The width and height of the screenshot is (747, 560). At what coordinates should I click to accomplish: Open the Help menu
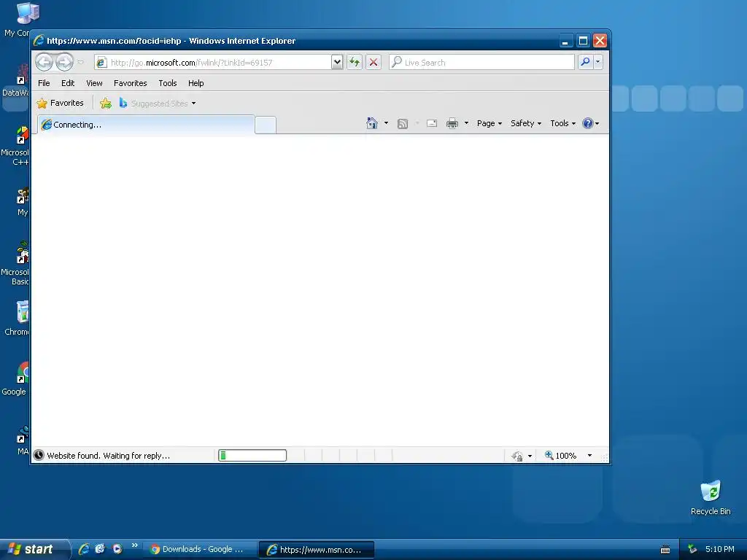pos(196,83)
